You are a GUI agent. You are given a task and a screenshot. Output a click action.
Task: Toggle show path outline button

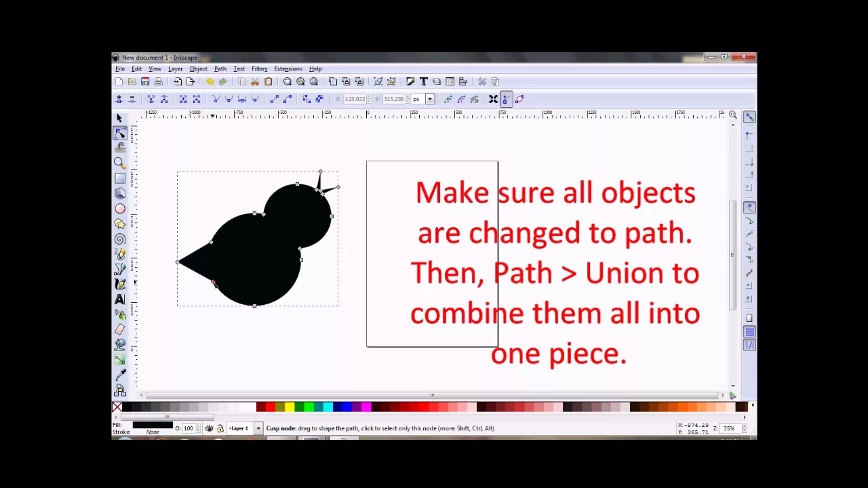pos(519,99)
